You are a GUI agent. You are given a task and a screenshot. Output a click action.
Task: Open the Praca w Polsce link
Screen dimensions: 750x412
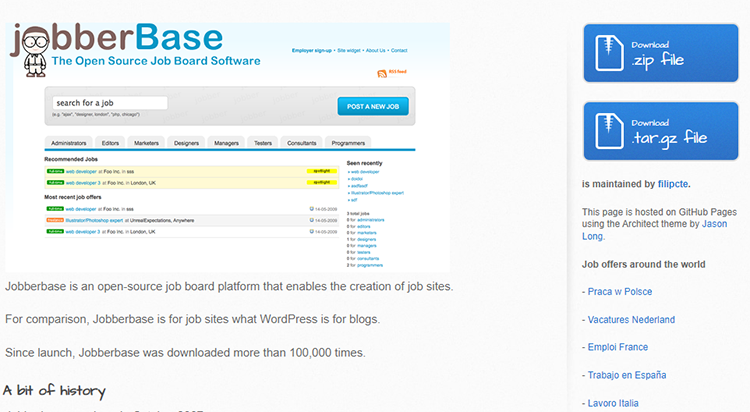pyautogui.click(x=620, y=291)
